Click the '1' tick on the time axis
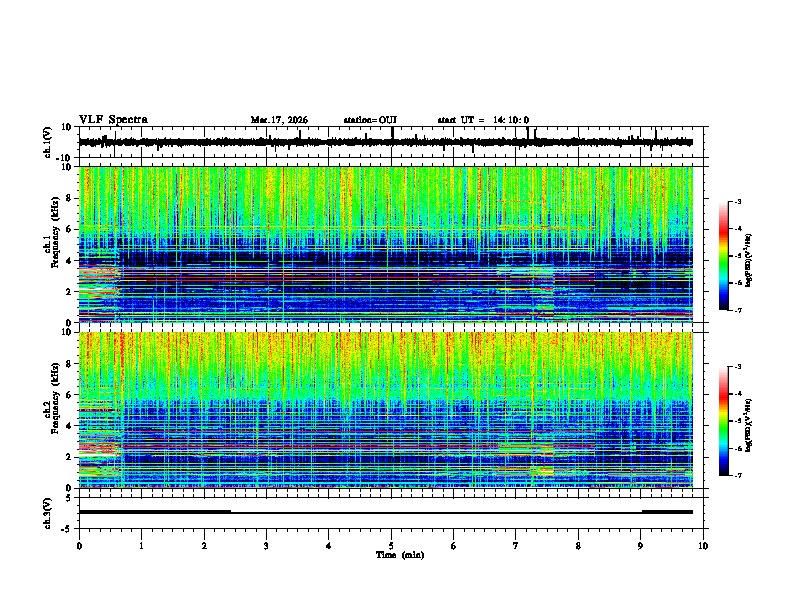 click(x=141, y=546)
